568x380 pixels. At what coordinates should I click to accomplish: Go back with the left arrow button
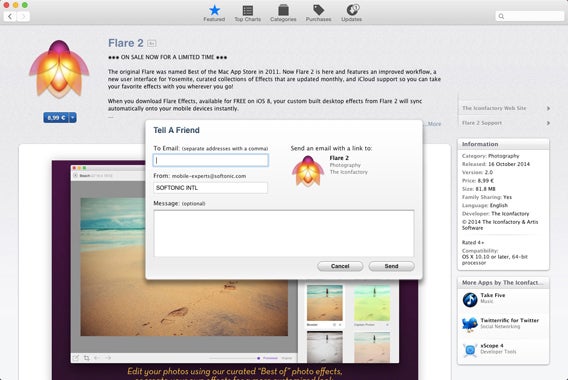click(10, 16)
